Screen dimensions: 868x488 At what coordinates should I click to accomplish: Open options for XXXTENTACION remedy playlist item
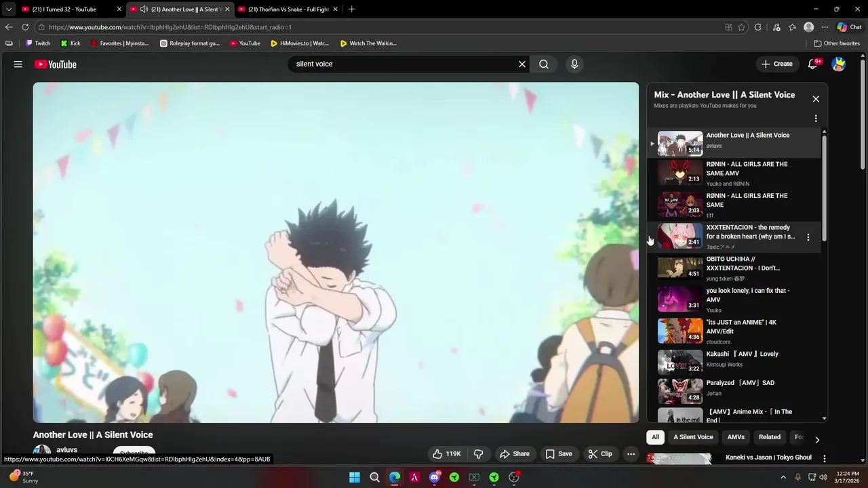pyautogui.click(x=808, y=237)
